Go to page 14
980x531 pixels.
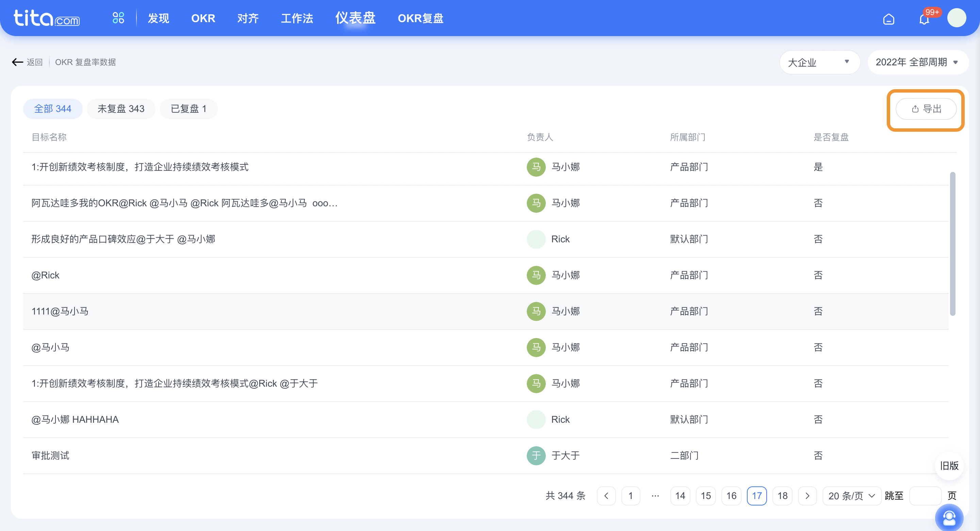click(x=680, y=496)
